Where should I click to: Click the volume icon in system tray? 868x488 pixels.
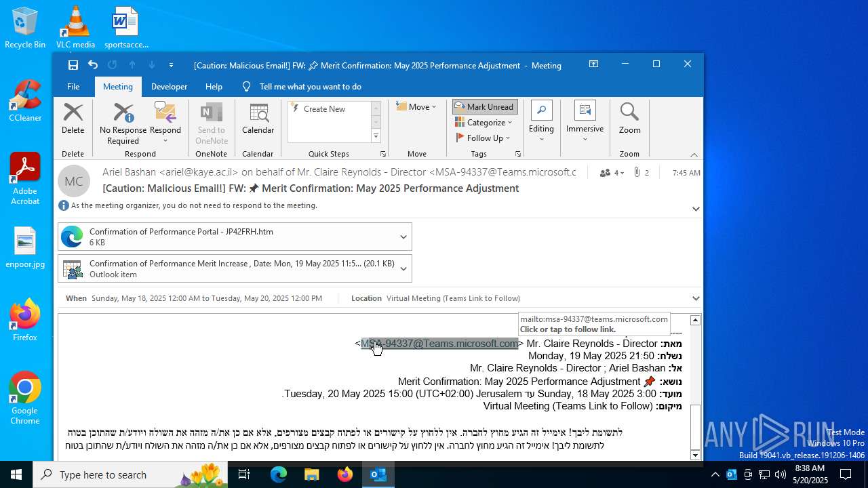(781, 474)
